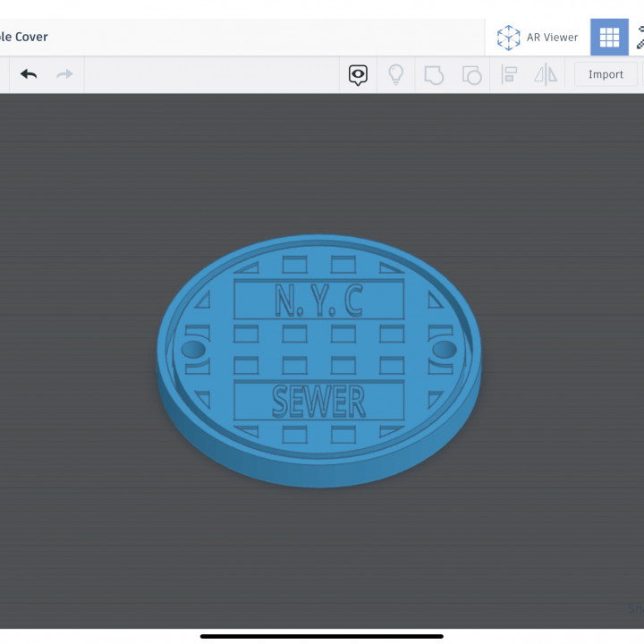Screen dimensions: 644x644
Task: Click the AR Viewer cube icon
Action: 508,38
